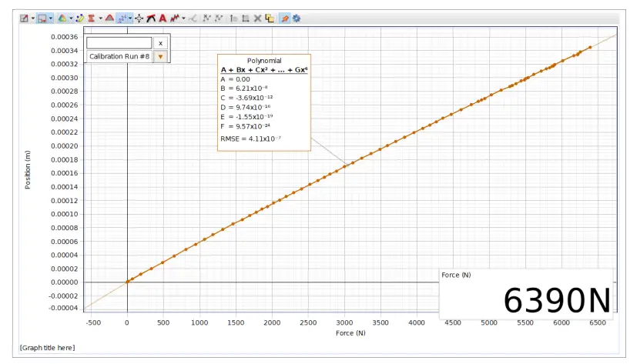Select the slope tangent tool

[x=151, y=18]
